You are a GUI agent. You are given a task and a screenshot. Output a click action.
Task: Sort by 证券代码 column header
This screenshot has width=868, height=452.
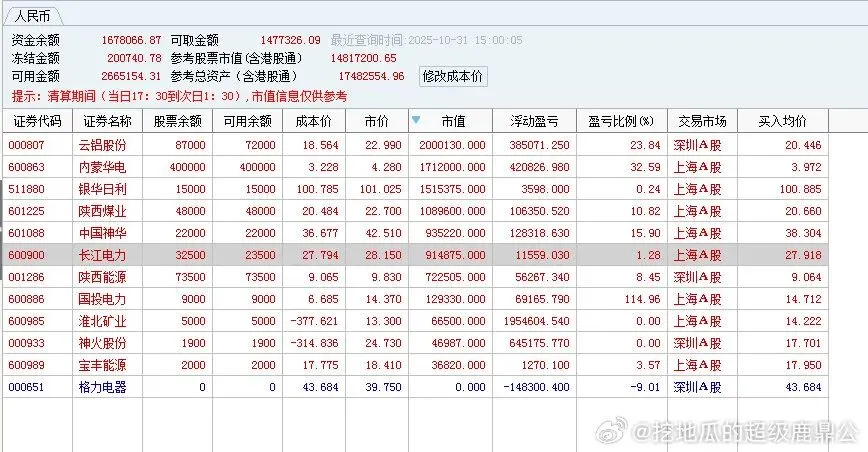tap(37, 121)
